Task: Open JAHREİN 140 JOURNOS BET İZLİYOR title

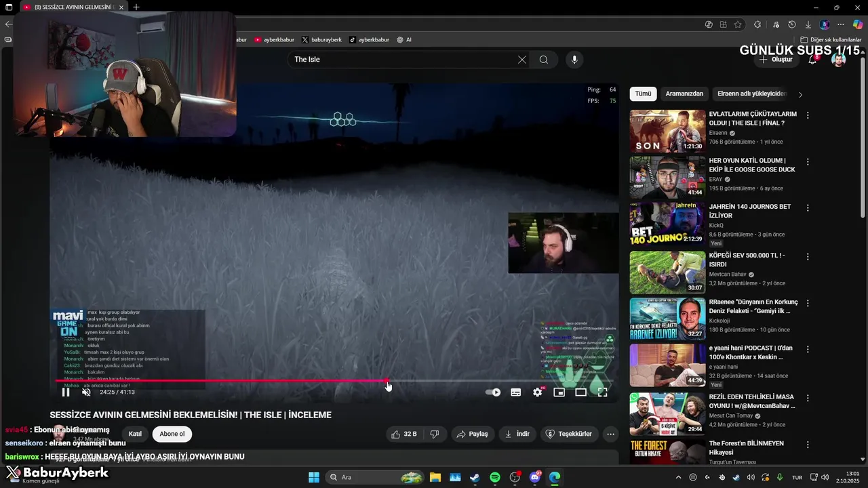Action: pyautogui.click(x=750, y=211)
